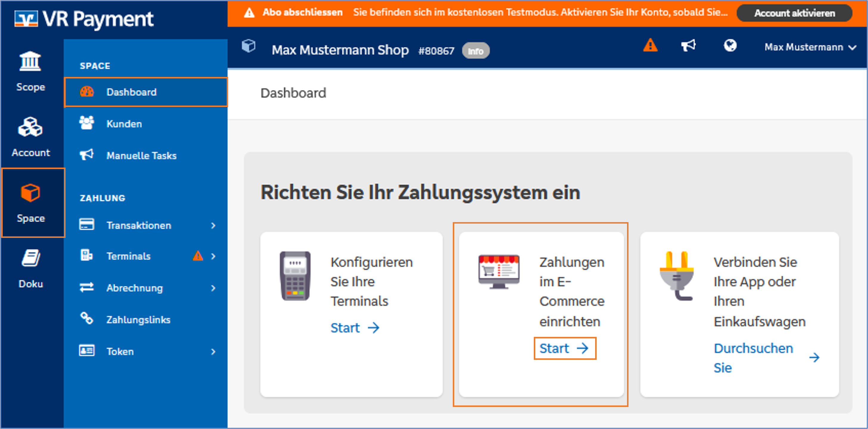Click the Account aktivieren button
Image resolution: width=868 pixels, height=429 pixels.
[794, 13]
